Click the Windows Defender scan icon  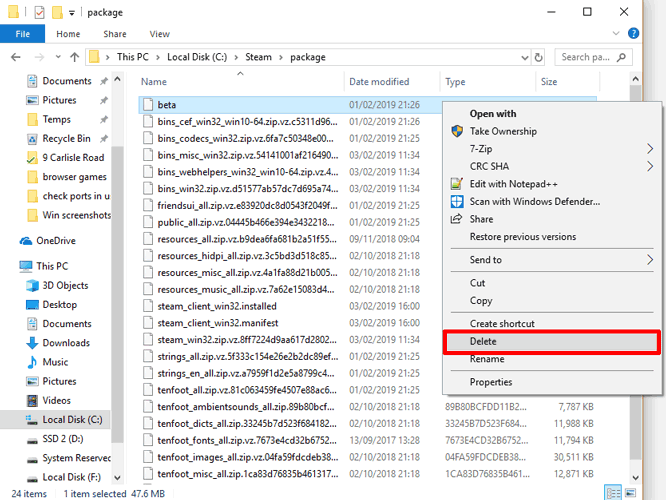point(457,202)
